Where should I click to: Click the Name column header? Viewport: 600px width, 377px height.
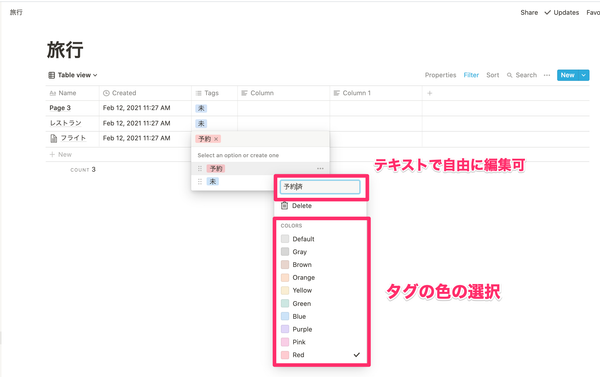[72, 93]
